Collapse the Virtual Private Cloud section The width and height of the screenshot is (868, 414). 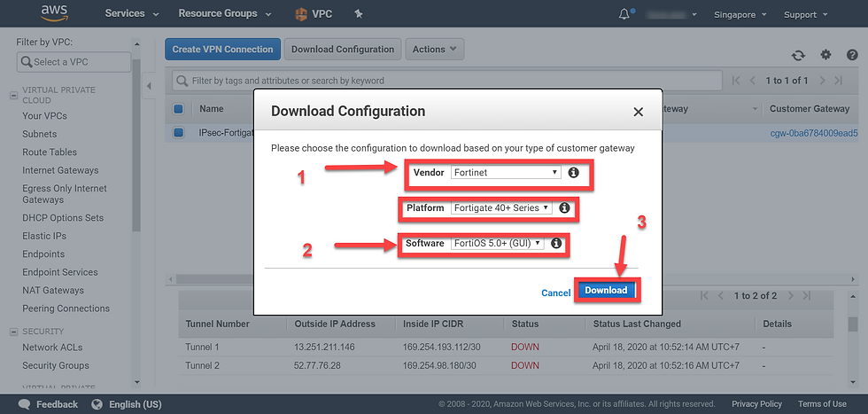click(14, 96)
